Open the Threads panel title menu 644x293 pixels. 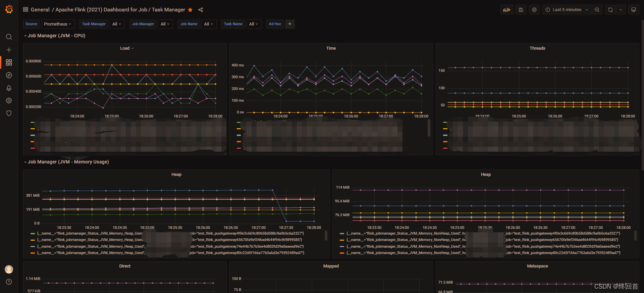pyautogui.click(x=537, y=48)
